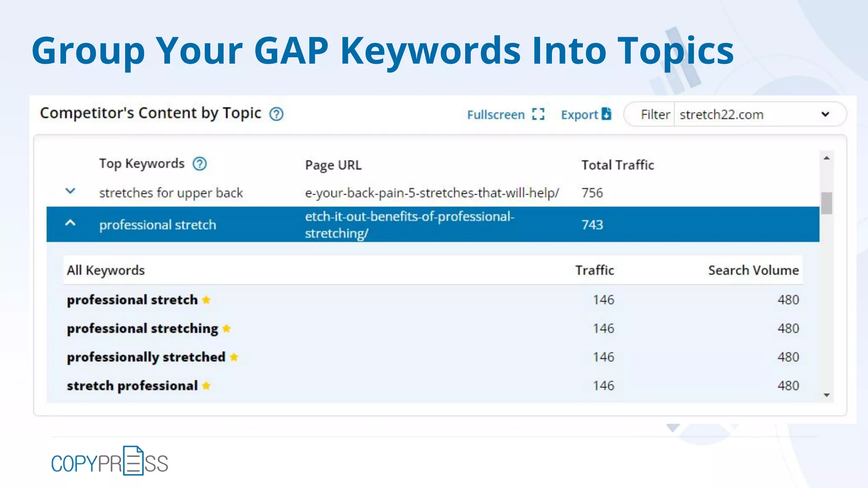The image size is (868, 488).
Task: Click 'professional stretch' in highlighted blue row
Action: [x=158, y=225]
